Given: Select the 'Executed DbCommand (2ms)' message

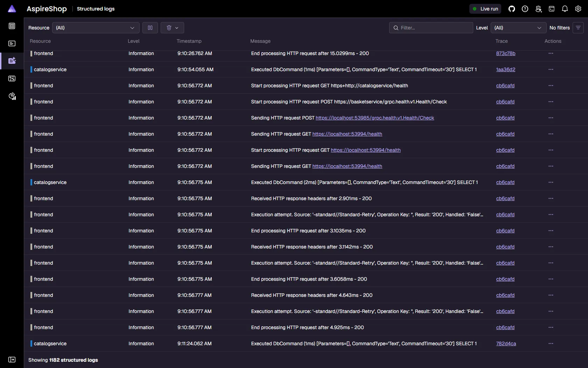Looking at the screenshot, I should coord(364,182).
